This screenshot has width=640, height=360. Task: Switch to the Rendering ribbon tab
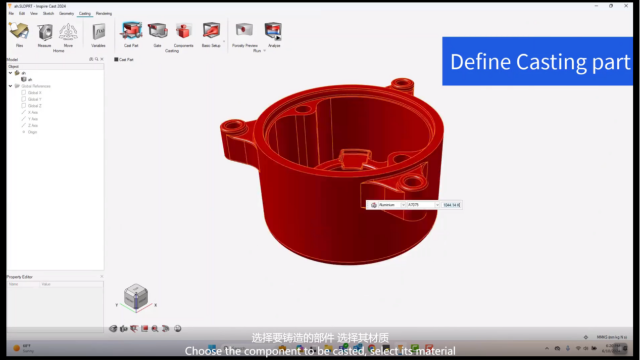104,13
